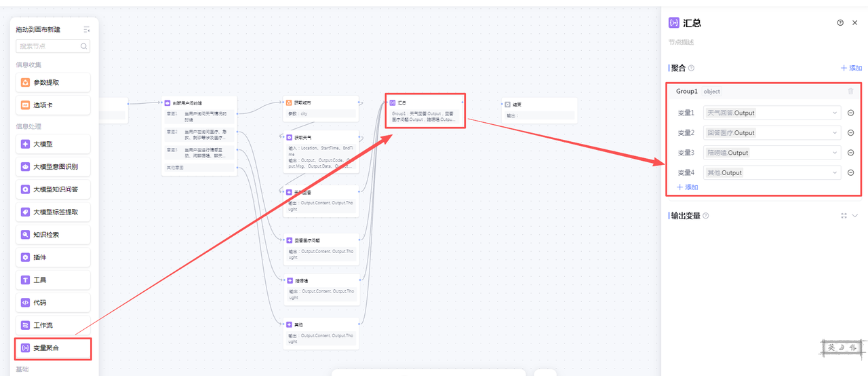Open help for the 汇总 node
The image size is (868, 376).
(x=840, y=22)
